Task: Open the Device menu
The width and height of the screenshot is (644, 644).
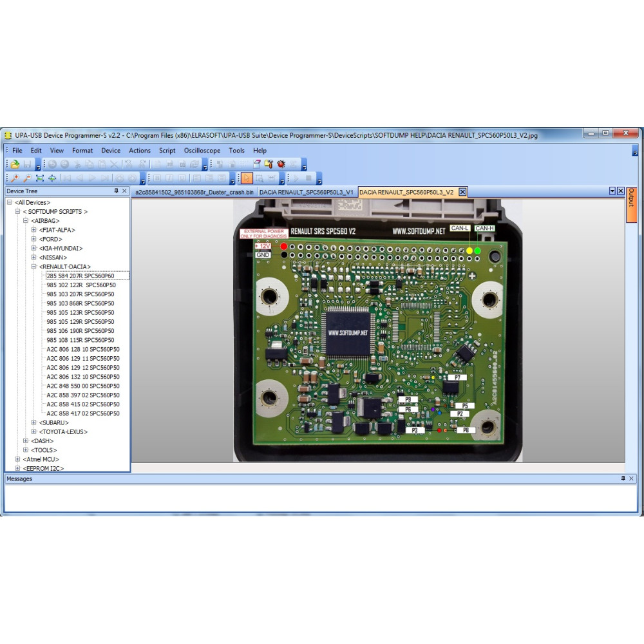Action: [x=111, y=150]
